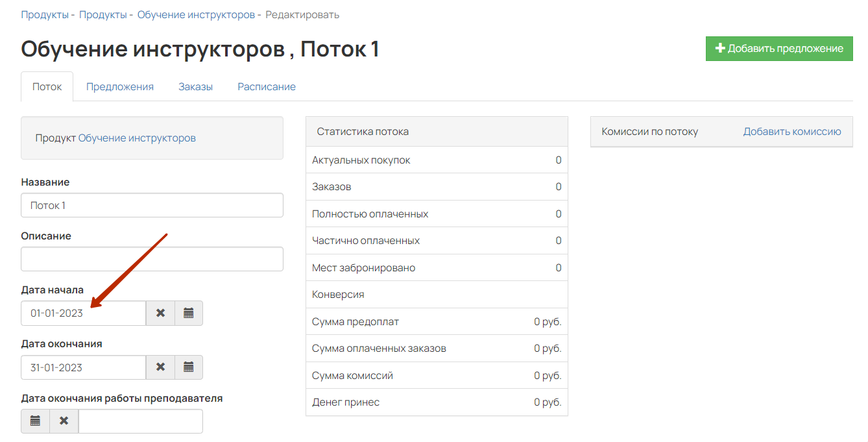This screenshot has height=442, width=868.
Task: Click the Дата начала date field
Action: (x=83, y=313)
